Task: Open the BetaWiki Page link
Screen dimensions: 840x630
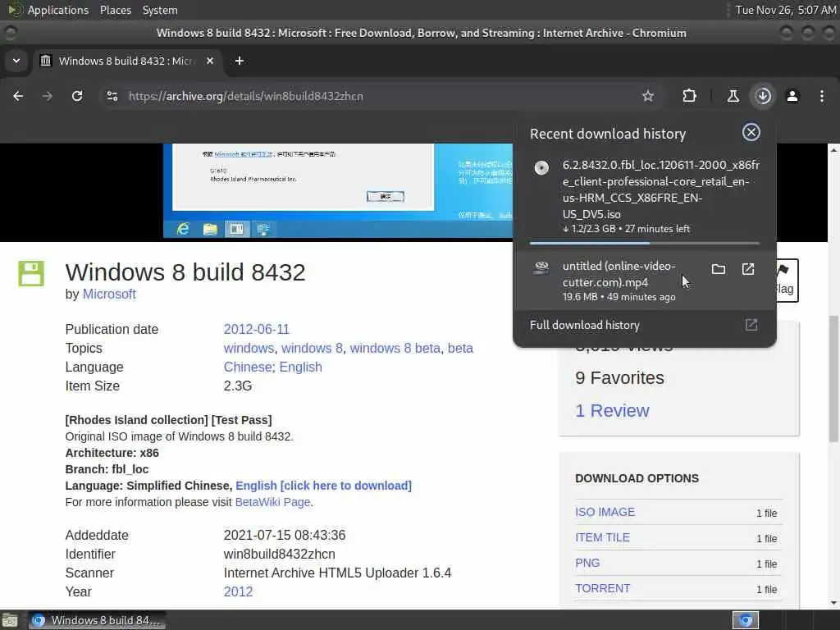Action: click(272, 502)
